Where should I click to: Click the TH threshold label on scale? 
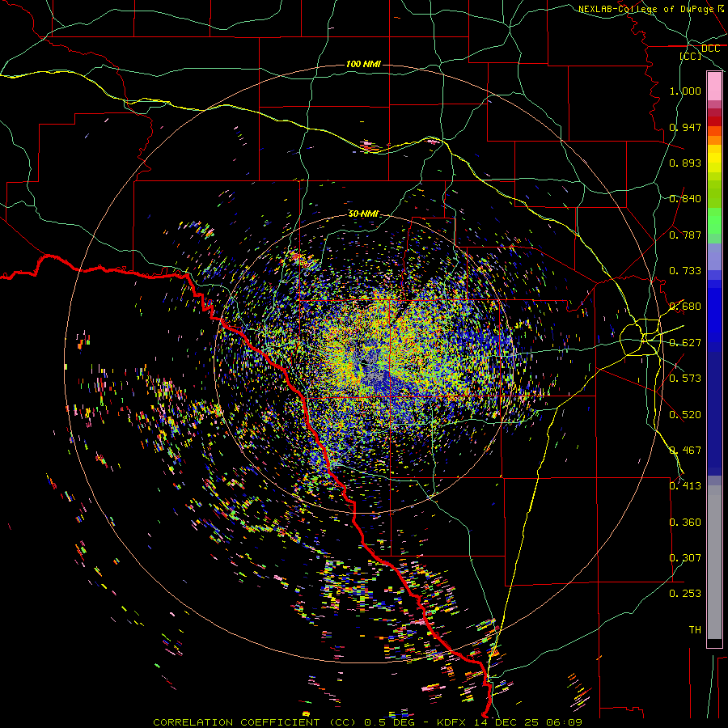click(x=695, y=630)
